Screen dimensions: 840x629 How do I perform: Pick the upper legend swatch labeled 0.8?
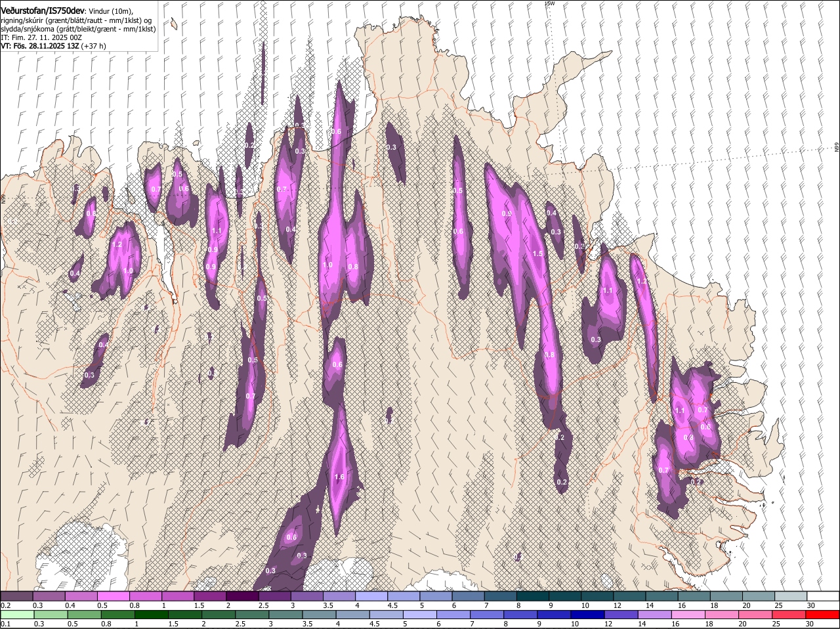pyautogui.click(x=146, y=596)
